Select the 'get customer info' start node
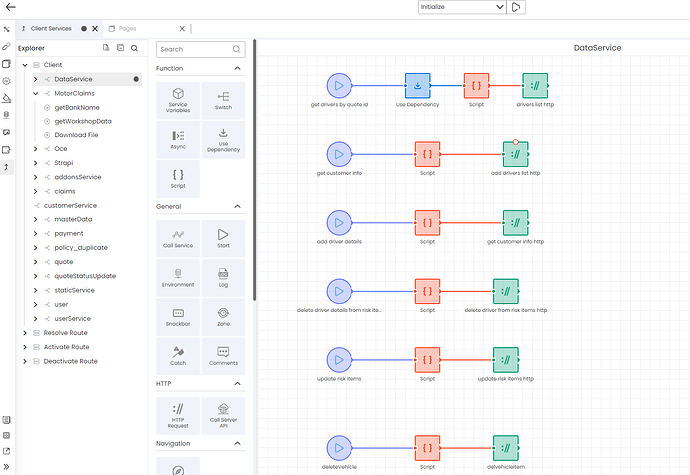The width and height of the screenshot is (690, 475). 339,153
